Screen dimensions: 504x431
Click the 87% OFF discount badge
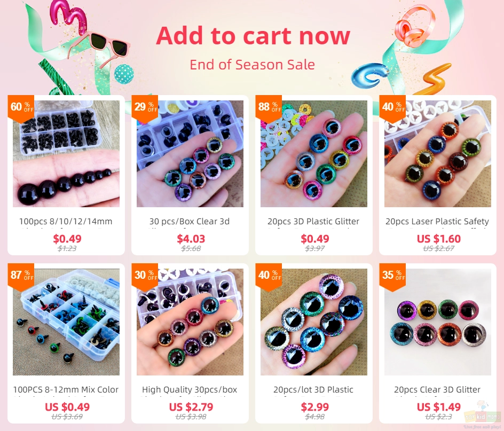click(x=21, y=277)
